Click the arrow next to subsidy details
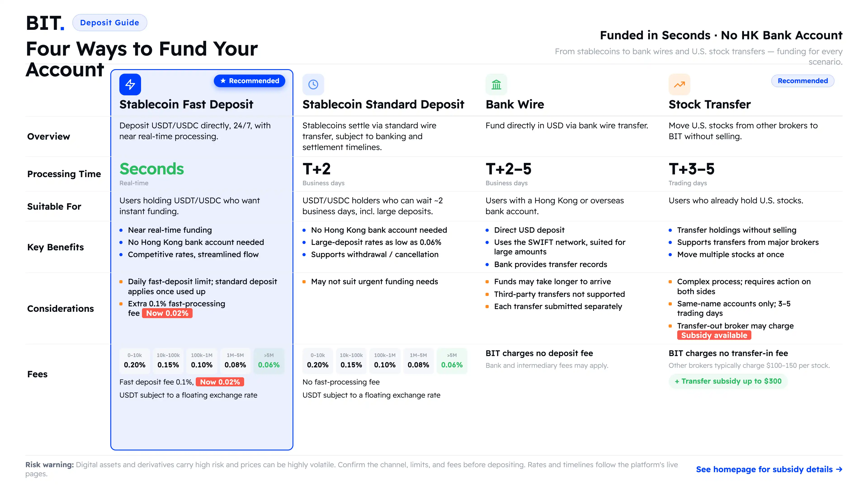The width and height of the screenshot is (868, 488). pos(839,469)
